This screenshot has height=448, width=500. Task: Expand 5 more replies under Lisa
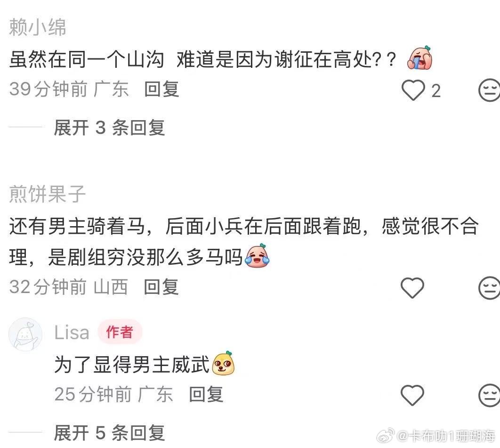tap(109, 433)
